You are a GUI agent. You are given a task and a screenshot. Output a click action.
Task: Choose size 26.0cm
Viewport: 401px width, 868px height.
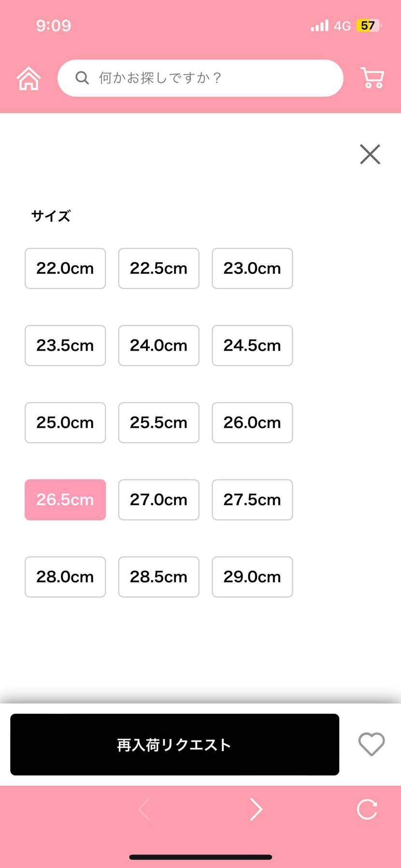(252, 422)
